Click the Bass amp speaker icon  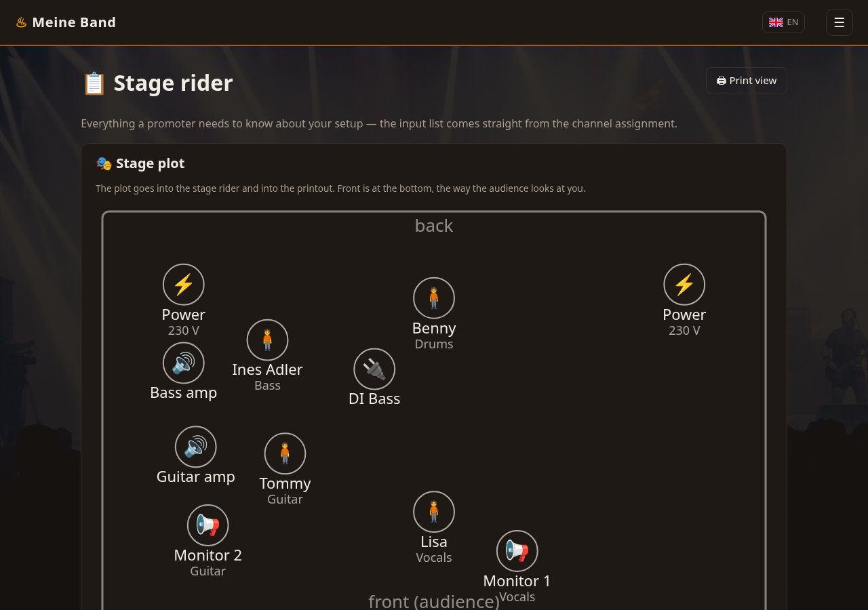184,363
